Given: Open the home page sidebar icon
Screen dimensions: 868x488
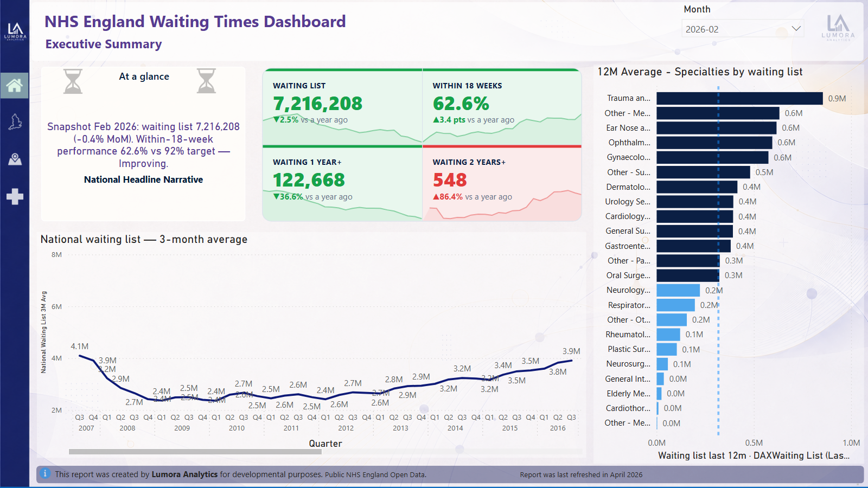Looking at the screenshot, I should tap(15, 86).
